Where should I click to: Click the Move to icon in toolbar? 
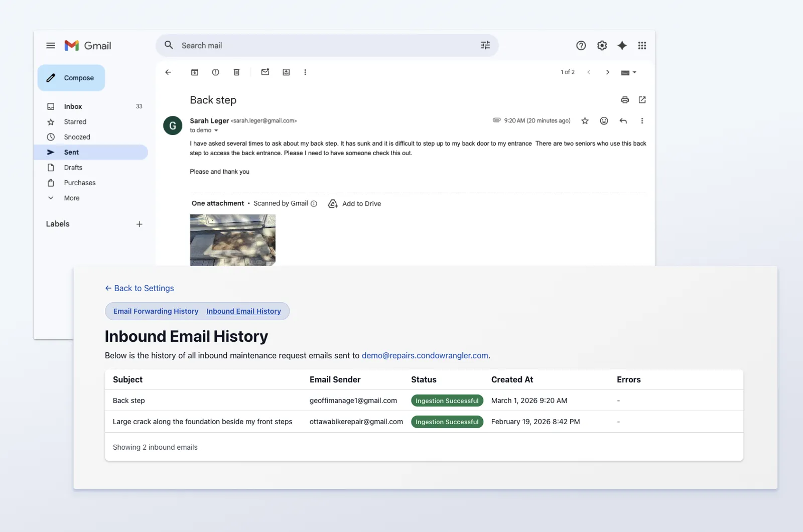pyautogui.click(x=286, y=72)
